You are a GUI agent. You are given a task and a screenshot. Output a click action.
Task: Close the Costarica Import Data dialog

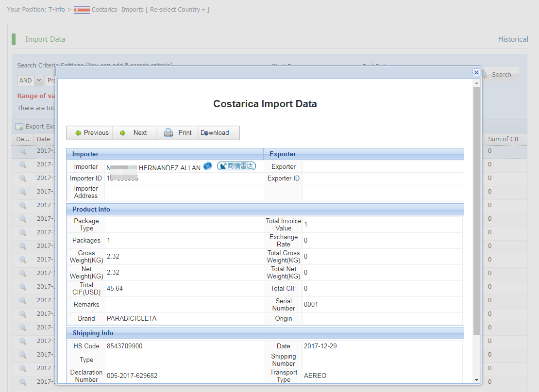[476, 72]
